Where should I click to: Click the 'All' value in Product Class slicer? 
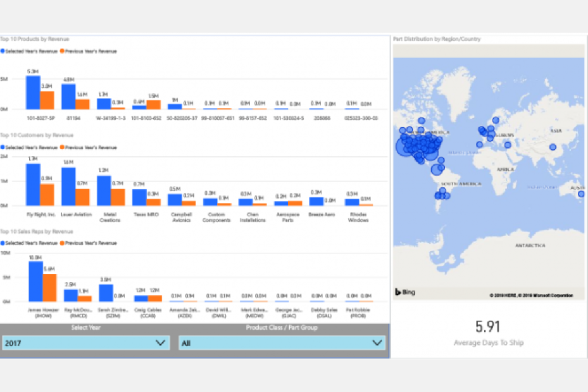[186, 343]
